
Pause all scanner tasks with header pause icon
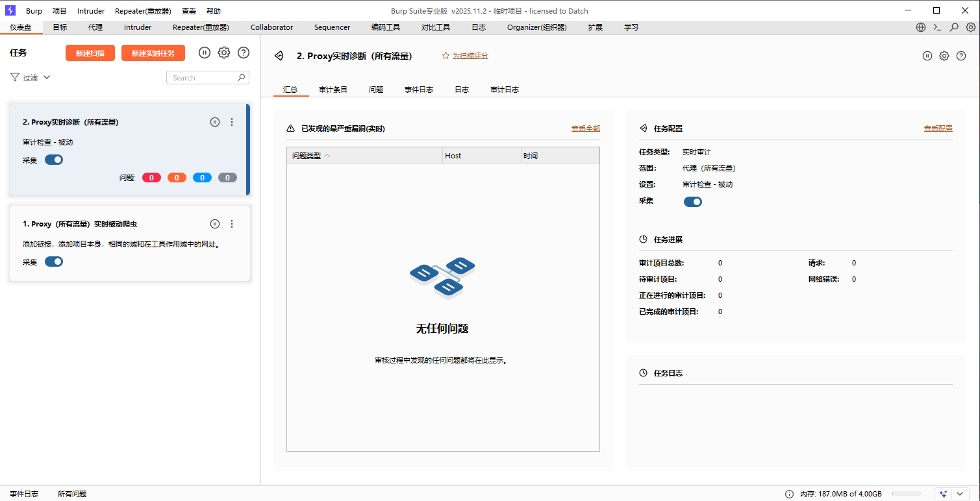[204, 53]
